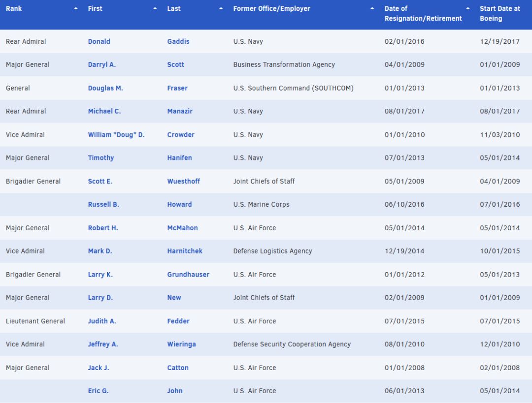The width and height of the screenshot is (532, 403).
Task: Click the William "Doug" D. link
Action: click(x=116, y=135)
